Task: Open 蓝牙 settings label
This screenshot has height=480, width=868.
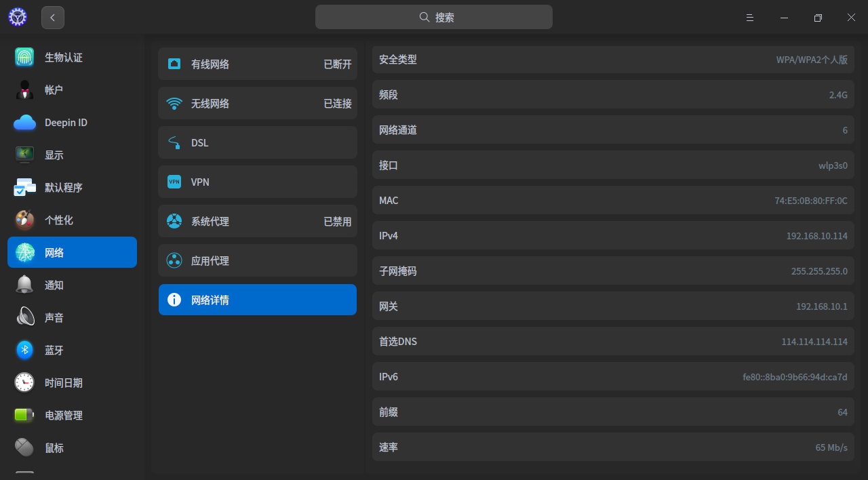Action: click(x=54, y=351)
